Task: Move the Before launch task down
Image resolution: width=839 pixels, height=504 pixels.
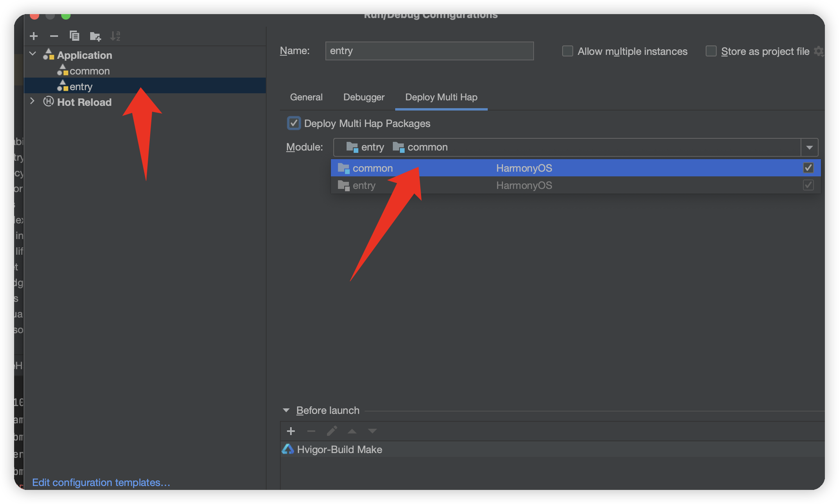Action: click(372, 431)
